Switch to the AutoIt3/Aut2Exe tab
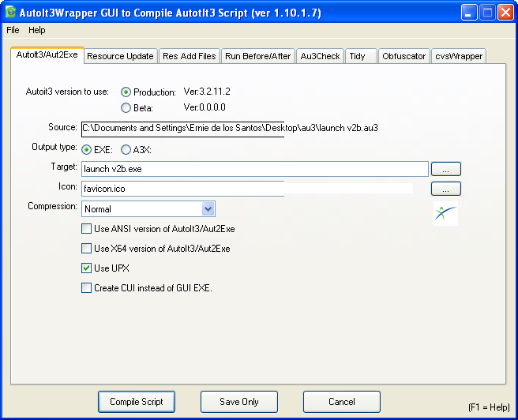The width and height of the screenshot is (518, 420). (x=47, y=54)
